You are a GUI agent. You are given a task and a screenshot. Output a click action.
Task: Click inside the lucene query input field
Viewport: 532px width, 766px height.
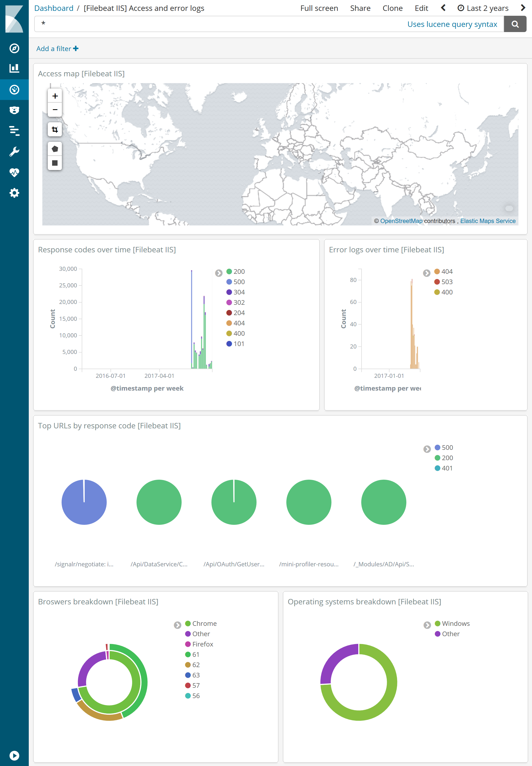pos(133,24)
